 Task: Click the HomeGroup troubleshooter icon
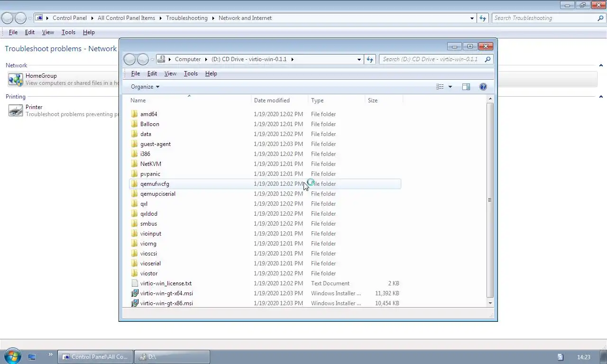pos(16,79)
